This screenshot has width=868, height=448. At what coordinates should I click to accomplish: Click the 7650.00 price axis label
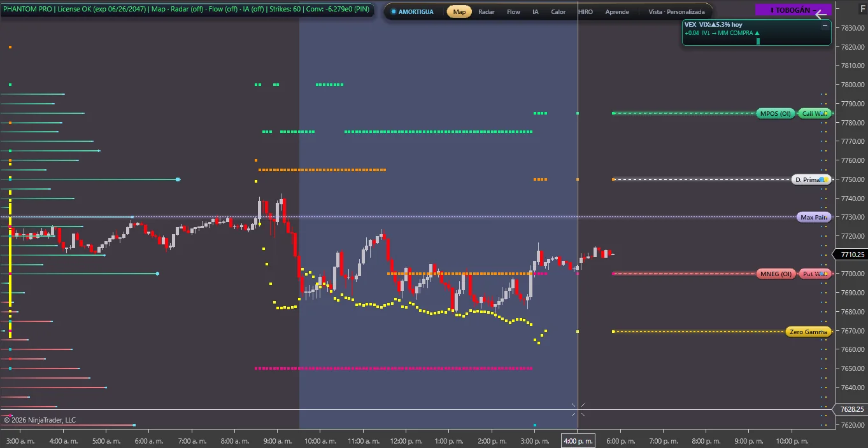pyautogui.click(x=854, y=368)
